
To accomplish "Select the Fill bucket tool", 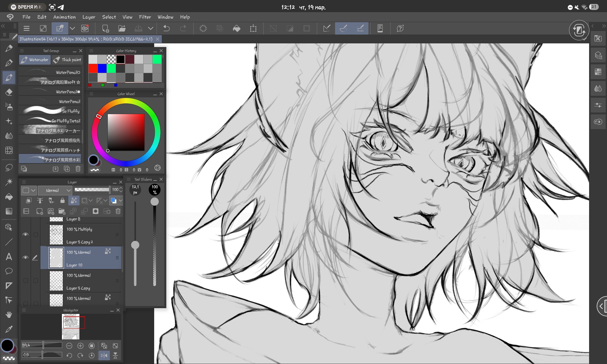I will tap(9, 197).
